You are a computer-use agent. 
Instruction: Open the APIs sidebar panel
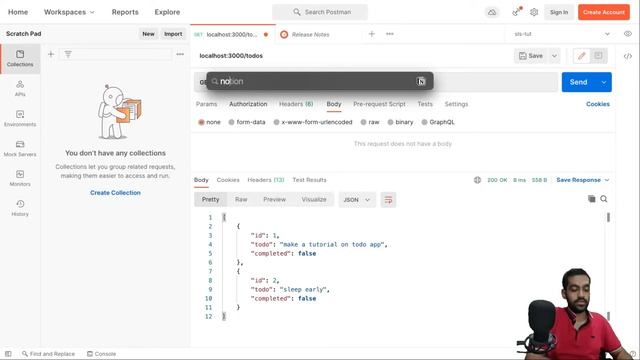(x=20, y=89)
